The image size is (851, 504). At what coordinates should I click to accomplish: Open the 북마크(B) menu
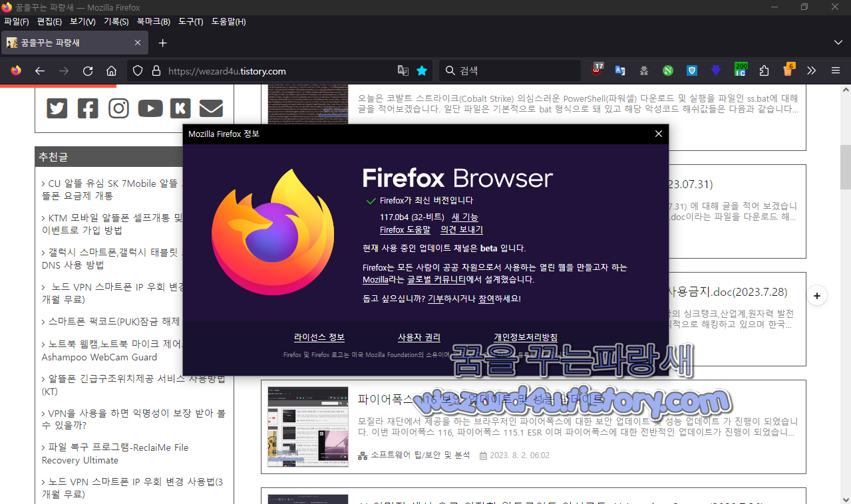pos(154,22)
